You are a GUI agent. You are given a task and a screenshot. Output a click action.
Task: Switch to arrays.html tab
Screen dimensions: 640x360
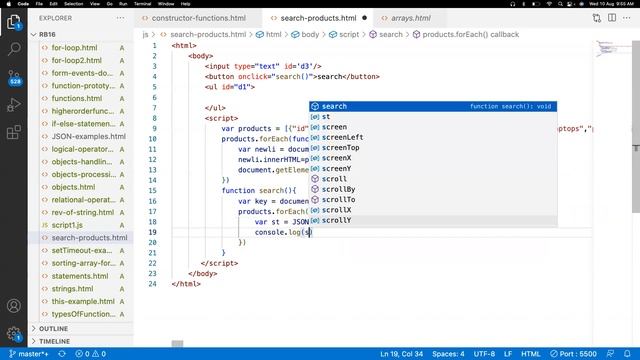411,18
